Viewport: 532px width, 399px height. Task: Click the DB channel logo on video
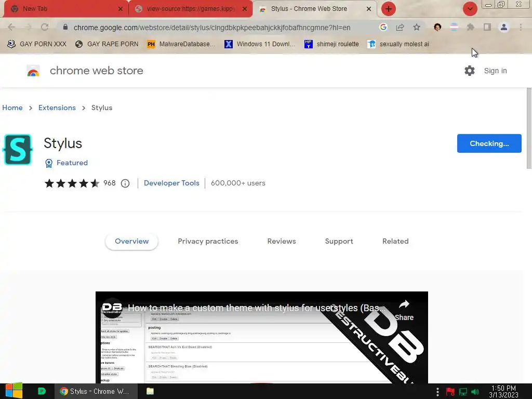(112, 308)
